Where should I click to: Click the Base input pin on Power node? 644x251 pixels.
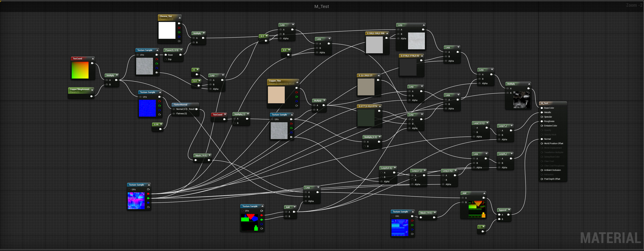[166, 55]
